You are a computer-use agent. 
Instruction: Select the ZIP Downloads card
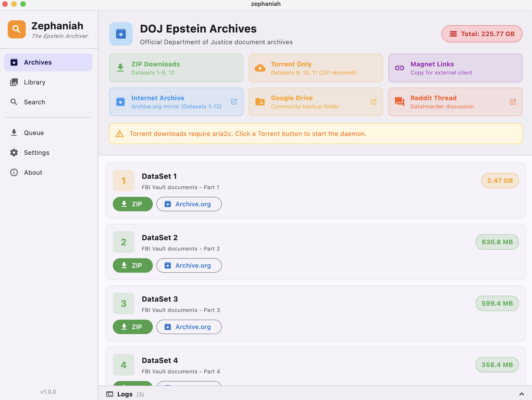point(176,68)
